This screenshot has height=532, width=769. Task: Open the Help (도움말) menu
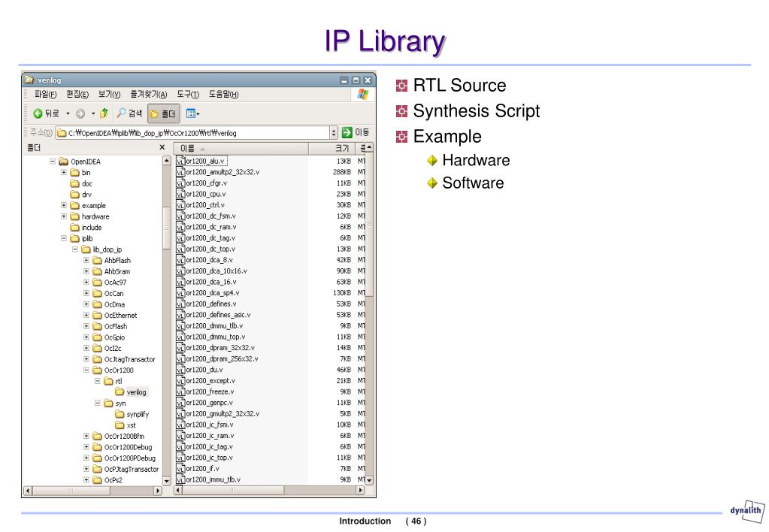224,94
